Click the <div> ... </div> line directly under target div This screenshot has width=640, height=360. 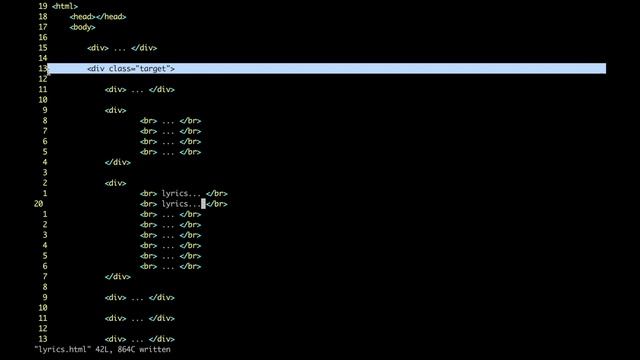139,89
